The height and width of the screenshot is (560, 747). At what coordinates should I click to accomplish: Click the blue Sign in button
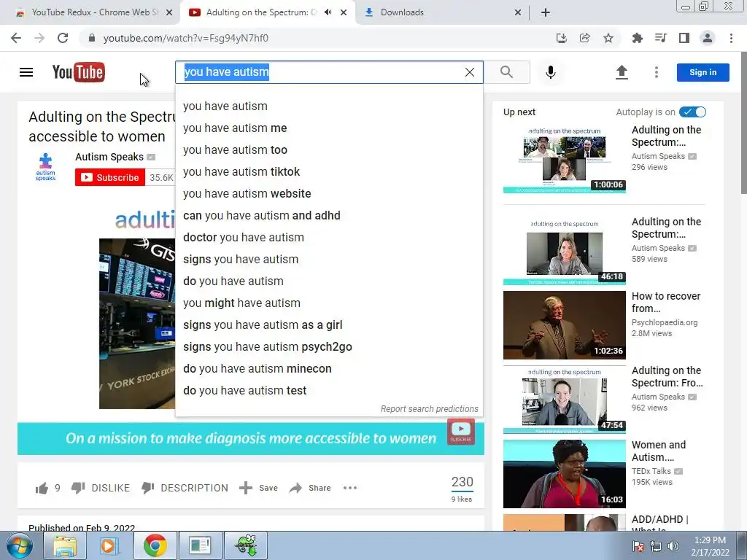[703, 72]
